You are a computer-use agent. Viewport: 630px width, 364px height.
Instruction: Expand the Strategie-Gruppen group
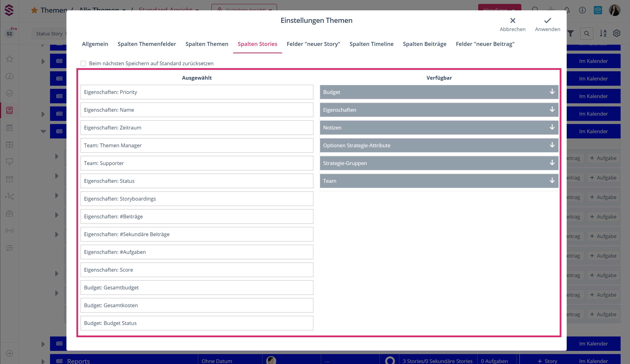552,163
